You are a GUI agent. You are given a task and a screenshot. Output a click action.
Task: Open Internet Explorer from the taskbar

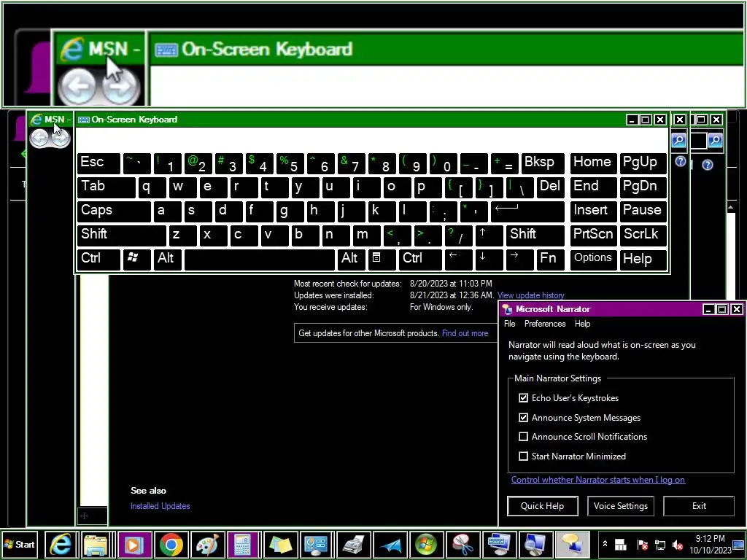click(x=61, y=544)
